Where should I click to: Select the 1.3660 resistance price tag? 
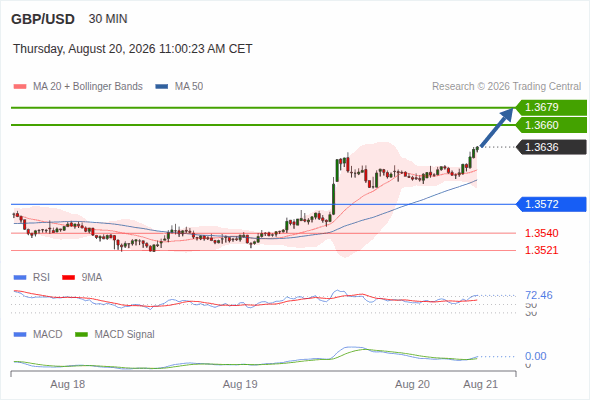tap(551, 125)
